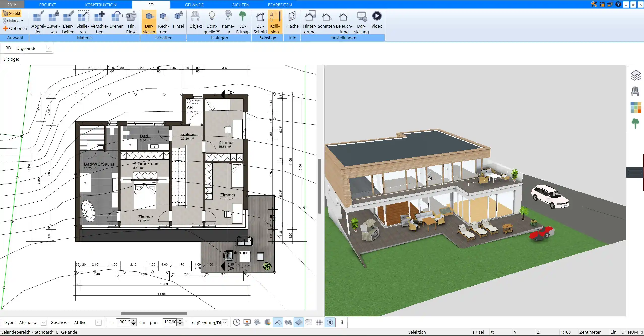Toggle the contour rings icon in bottom toolbar
This screenshot has width=644, height=336.
pos(309,322)
